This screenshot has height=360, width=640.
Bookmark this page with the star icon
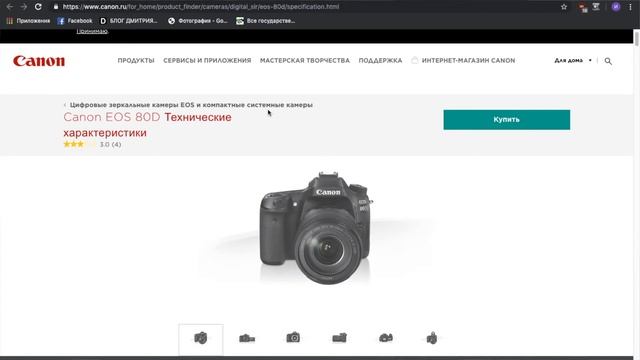(564, 7)
